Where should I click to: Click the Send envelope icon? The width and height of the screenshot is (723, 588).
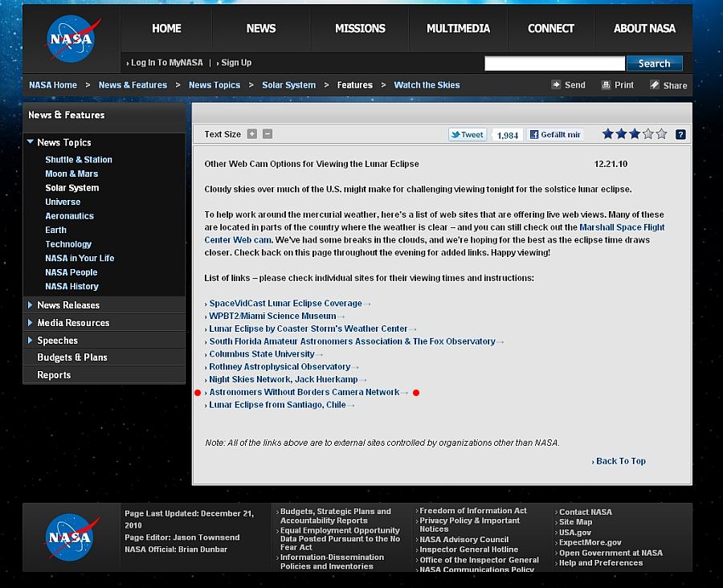[x=556, y=85]
